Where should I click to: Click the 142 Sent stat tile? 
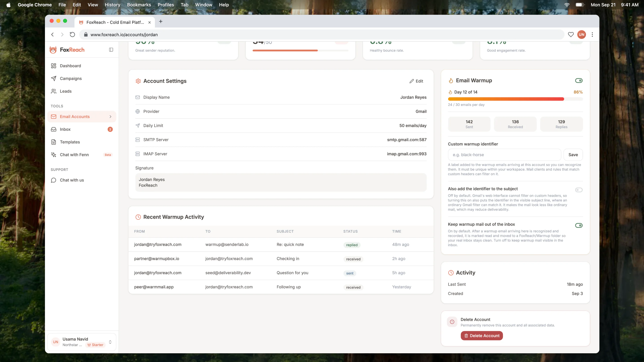469,124
